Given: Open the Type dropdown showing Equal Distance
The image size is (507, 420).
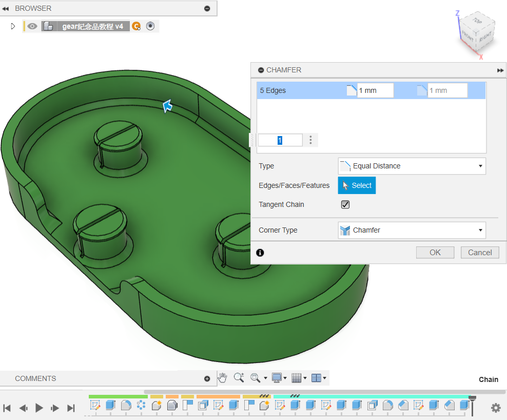Looking at the screenshot, I should point(412,166).
